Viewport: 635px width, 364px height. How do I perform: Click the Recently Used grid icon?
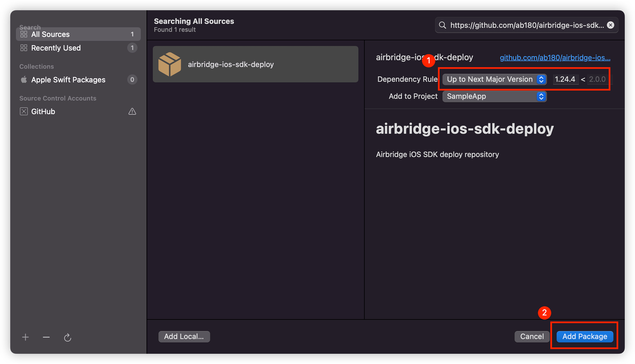(x=24, y=48)
